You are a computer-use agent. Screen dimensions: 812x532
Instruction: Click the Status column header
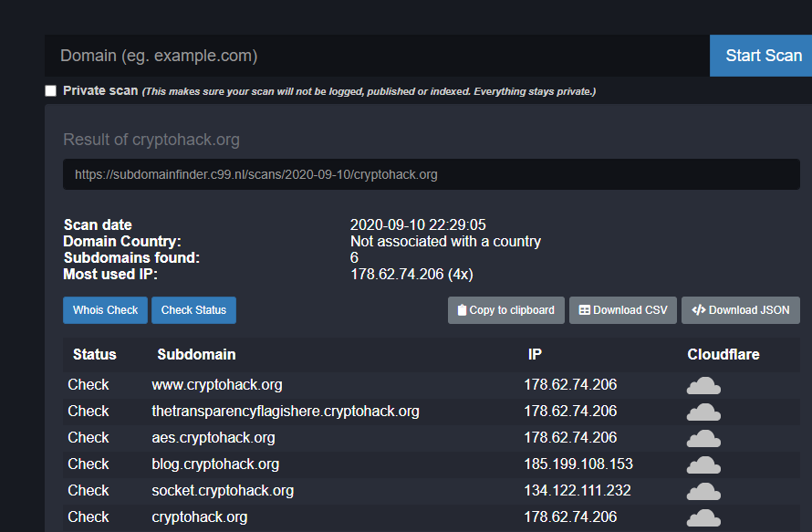point(95,354)
